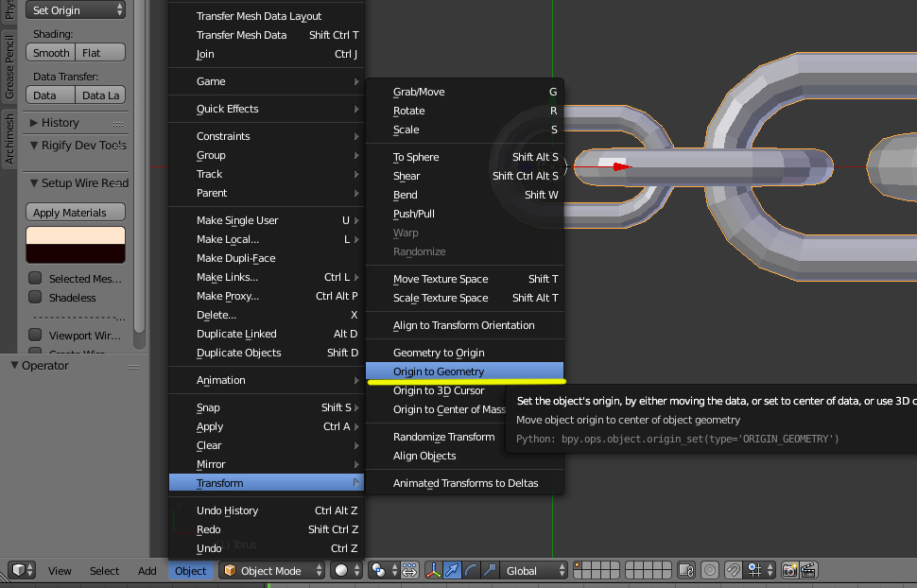
Task: Enable the Shadeless checkbox
Action: point(35,297)
